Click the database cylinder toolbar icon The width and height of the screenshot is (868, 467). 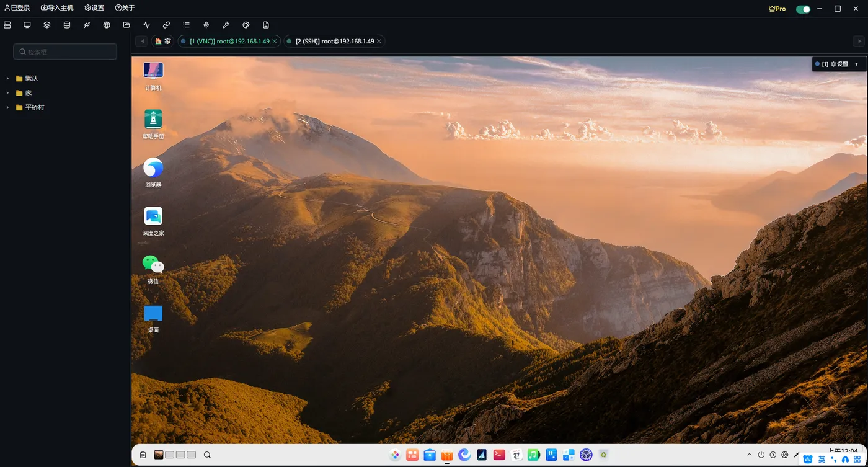pos(67,25)
